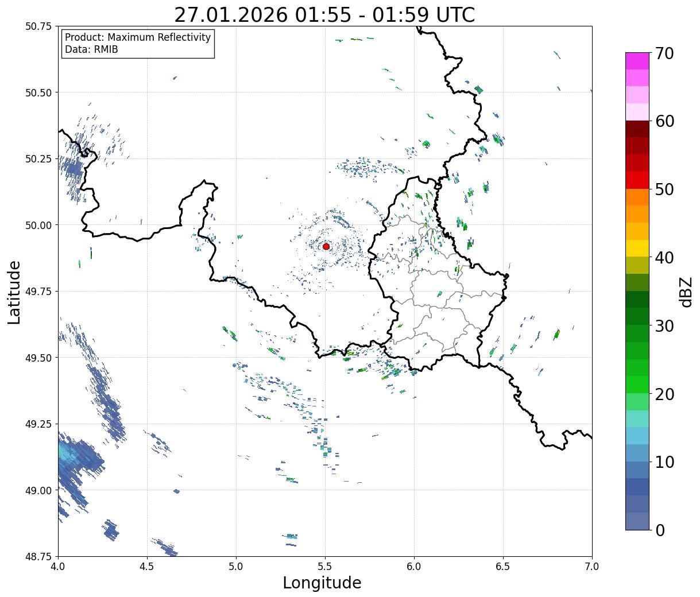700x597 pixels.
Task: Click the longitude tick label 4.0
Action: coord(58,566)
